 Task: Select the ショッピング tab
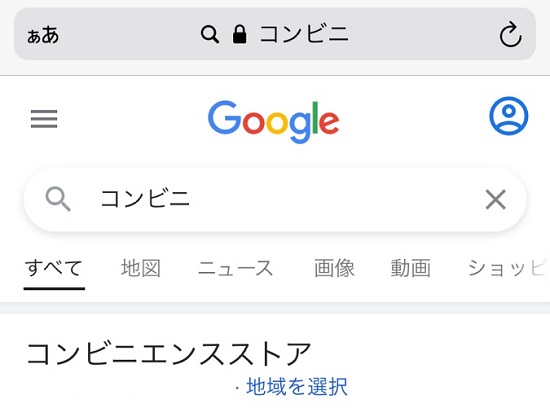(x=508, y=268)
